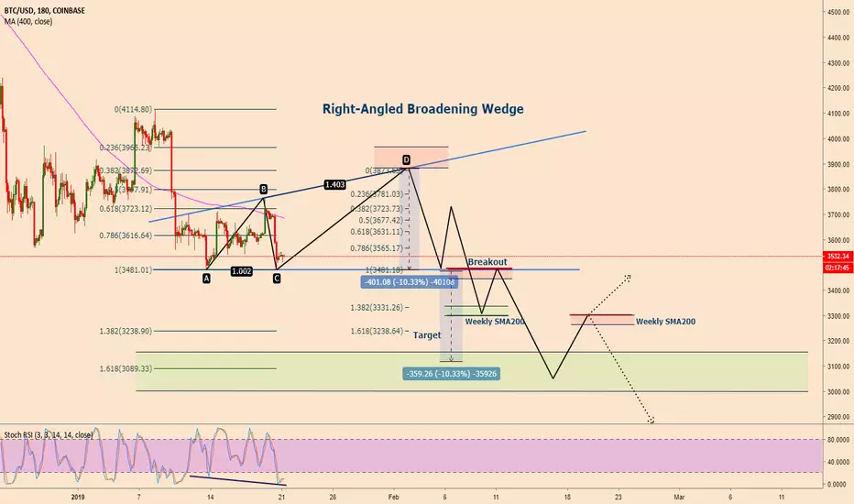Click Fibonacci level 0.236(3966.23)
The width and height of the screenshot is (854, 504).
126,148
